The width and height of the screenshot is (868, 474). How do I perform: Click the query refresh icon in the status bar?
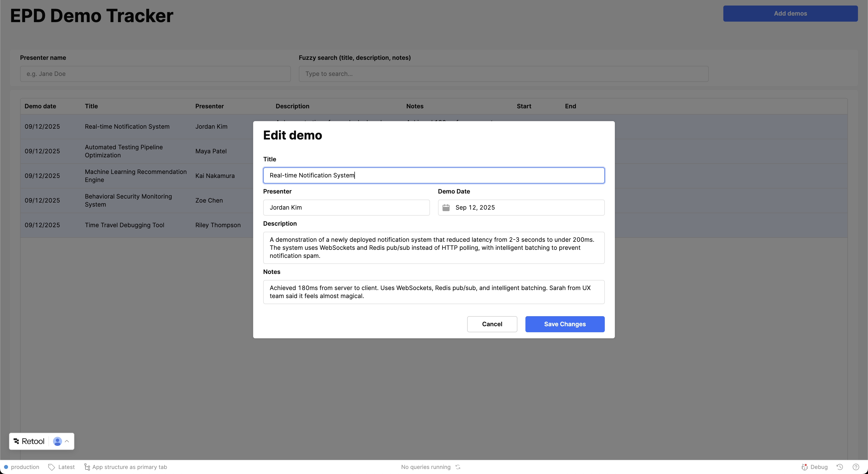tap(458, 467)
